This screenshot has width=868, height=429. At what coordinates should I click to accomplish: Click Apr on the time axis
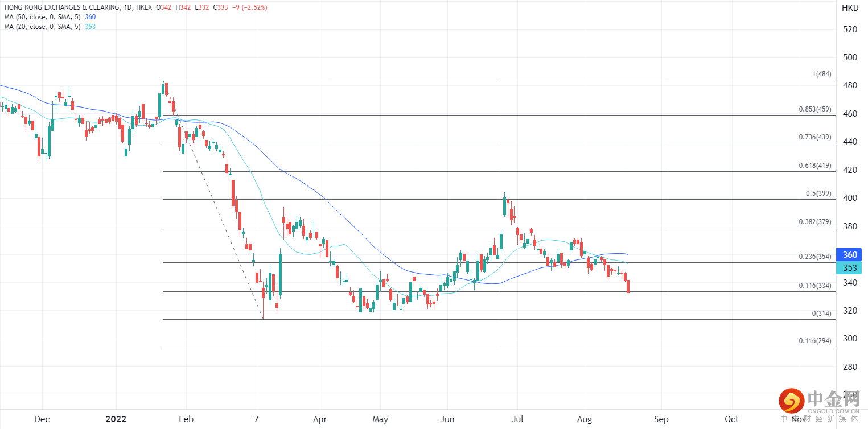[x=320, y=419]
